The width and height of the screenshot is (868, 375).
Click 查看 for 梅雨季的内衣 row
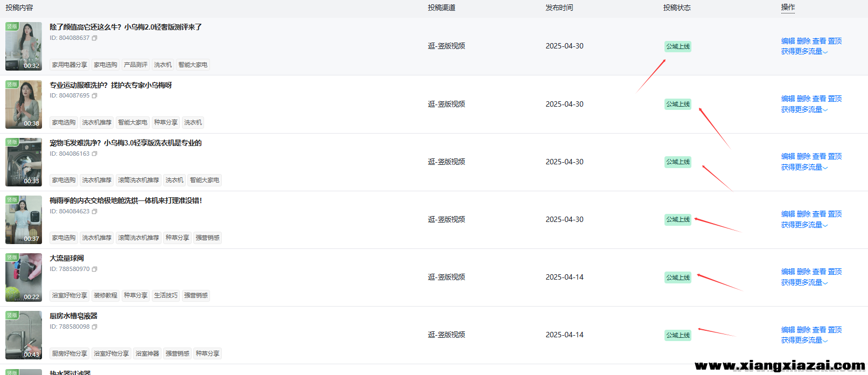pos(819,214)
